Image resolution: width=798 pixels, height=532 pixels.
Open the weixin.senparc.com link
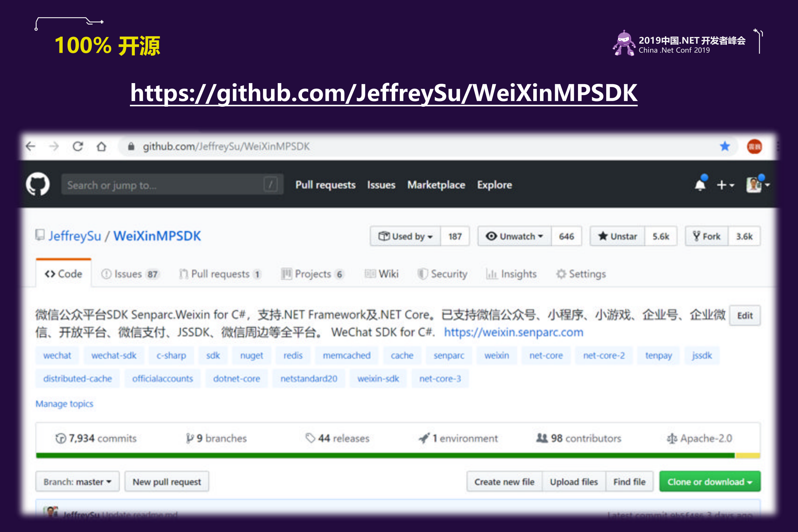point(514,332)
